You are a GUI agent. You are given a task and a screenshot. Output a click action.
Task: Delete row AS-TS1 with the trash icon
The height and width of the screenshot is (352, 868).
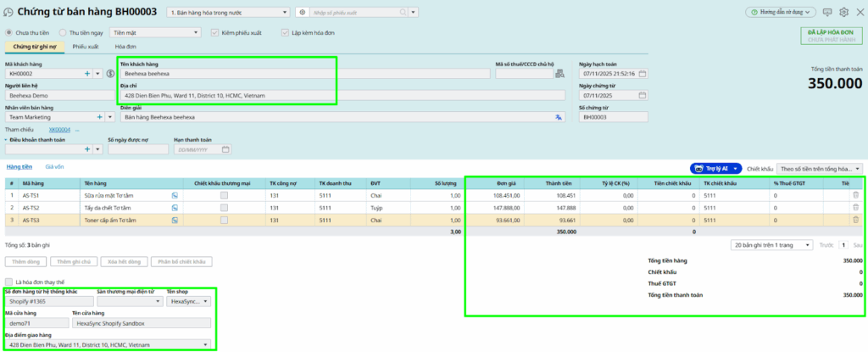pyautogui.click(x=855, y=195)
